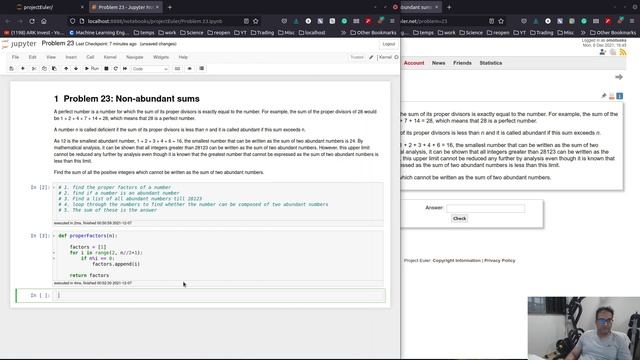The width and height of the screenshot is (640, 360).
Task: Open the cell type dropdown showing Code
Action: point(150,69)
